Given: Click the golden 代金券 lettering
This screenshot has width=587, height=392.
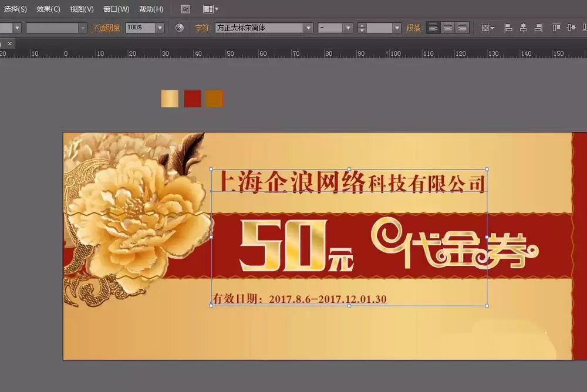Looking at the screenshot, I should click(x=455, y=244).
